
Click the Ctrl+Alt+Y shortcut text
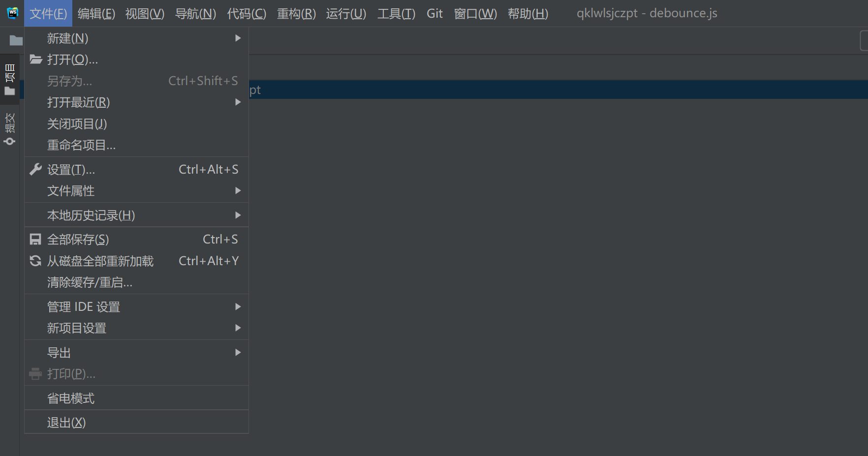[x=209, y=261]
